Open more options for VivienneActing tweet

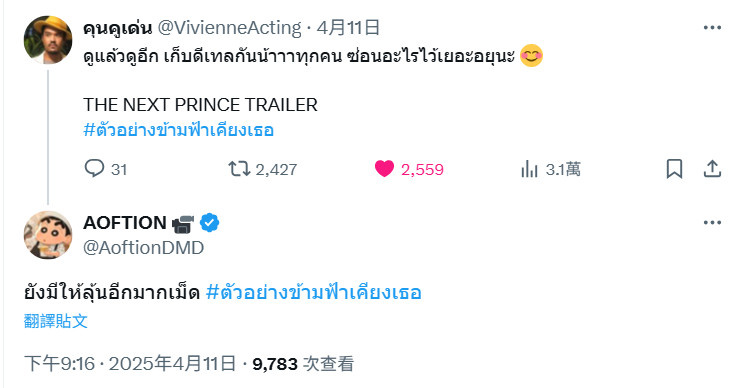[x=712, y=28]
